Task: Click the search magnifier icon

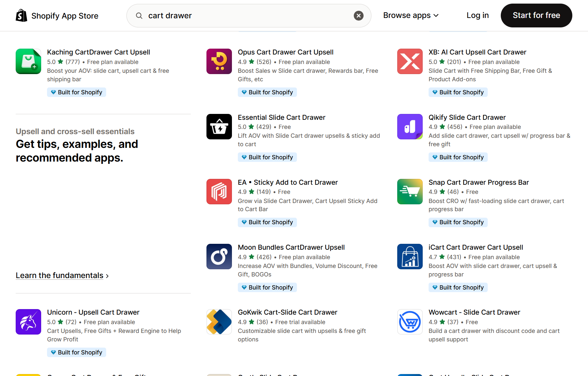Action: point(139,15)
